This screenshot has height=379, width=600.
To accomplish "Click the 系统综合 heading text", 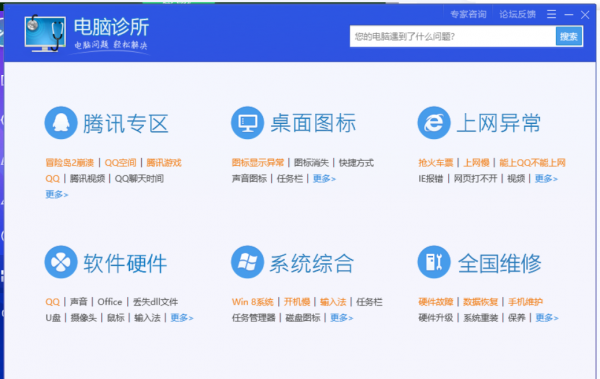I will [x=311, y=263].
